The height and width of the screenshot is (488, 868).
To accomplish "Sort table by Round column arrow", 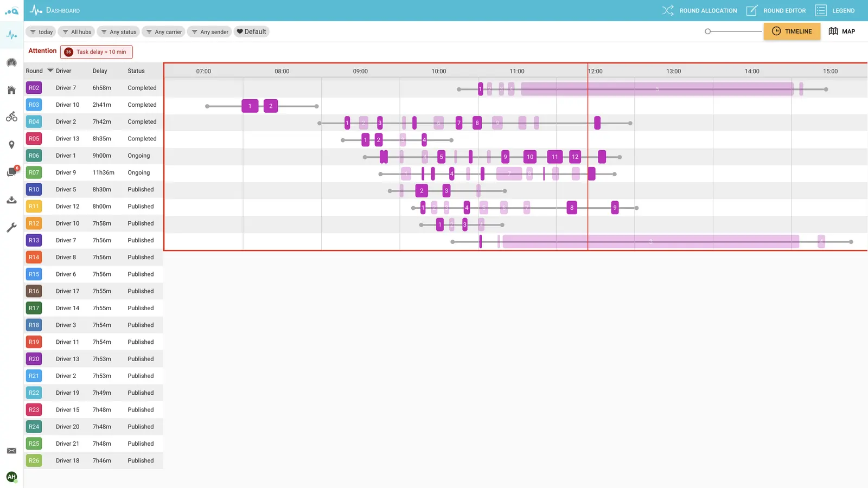I will point(50,70).
